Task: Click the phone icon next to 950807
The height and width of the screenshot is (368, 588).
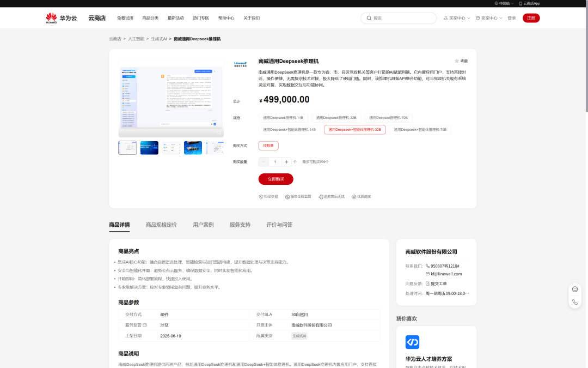Action: coord(427,266)
